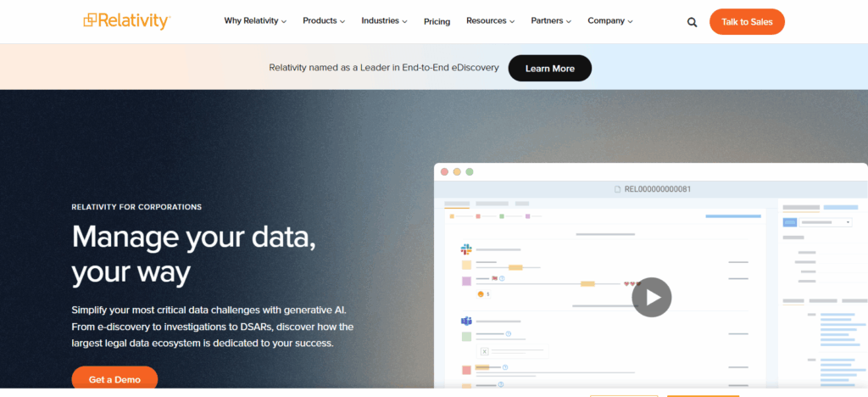The image size is (868, 397).
Task: Open the search magnifier icon
Action: pyautogui.click(x=692, y=22)
